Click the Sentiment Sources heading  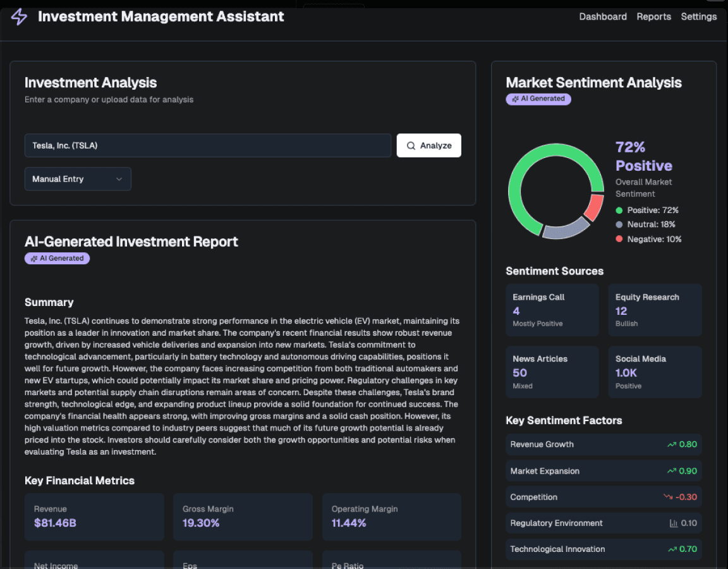[554, 271]
